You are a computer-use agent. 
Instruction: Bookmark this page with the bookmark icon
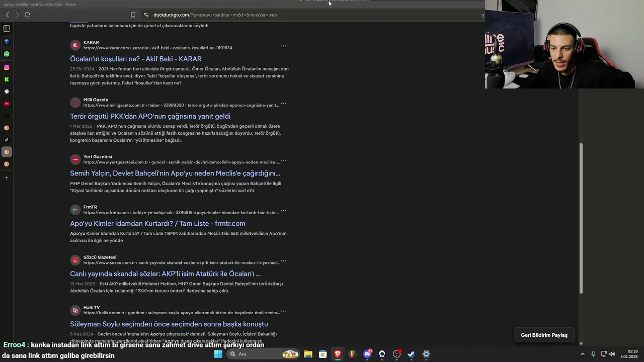point(133,15)
